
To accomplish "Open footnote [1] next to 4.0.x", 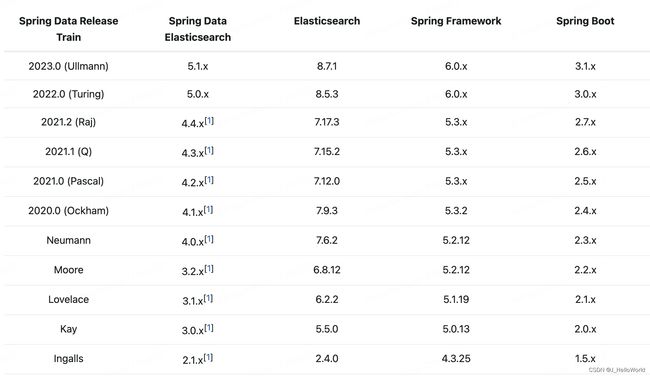I will (x=209, y=239).
